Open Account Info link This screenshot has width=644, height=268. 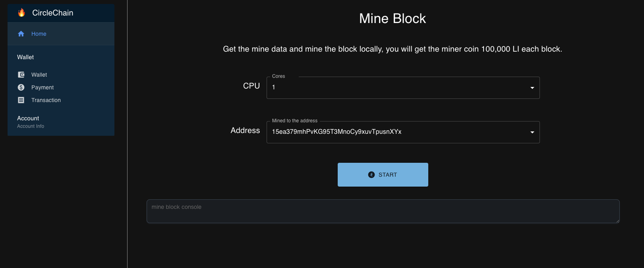click(x=31, y=126)
